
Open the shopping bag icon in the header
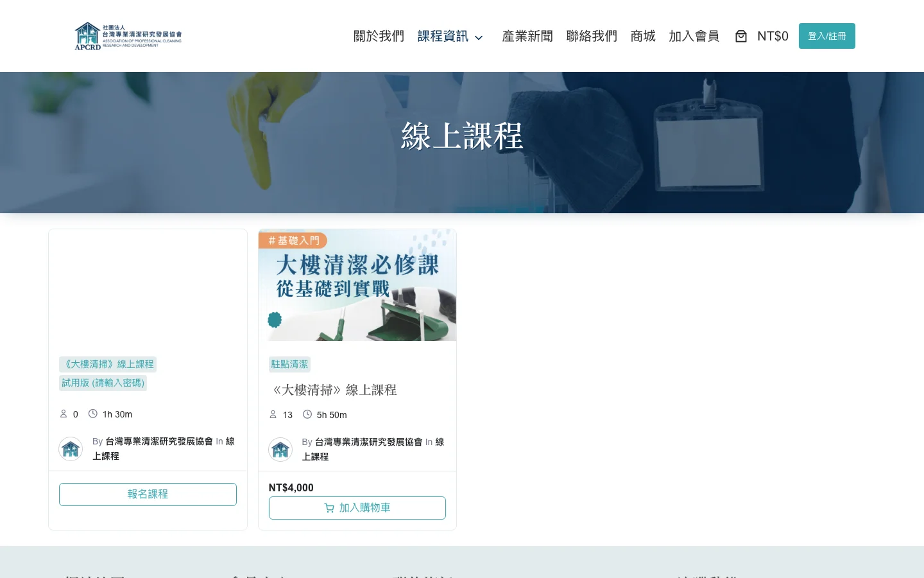pos(741,36)
